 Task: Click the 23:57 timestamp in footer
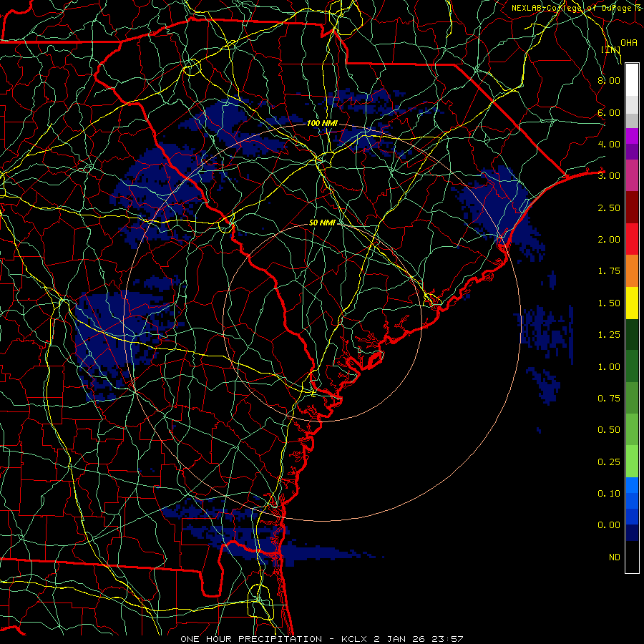[447, 639]
